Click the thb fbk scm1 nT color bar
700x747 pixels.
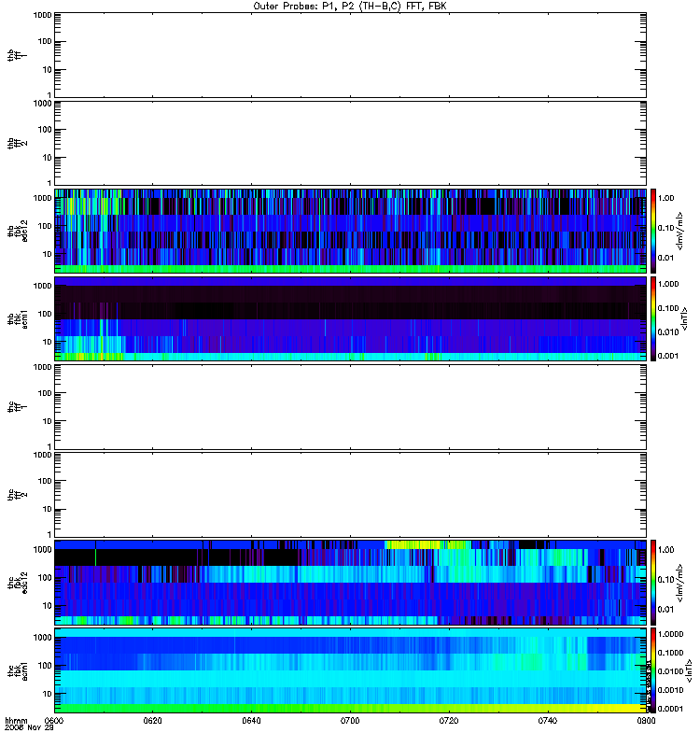(x=653, y=318)
